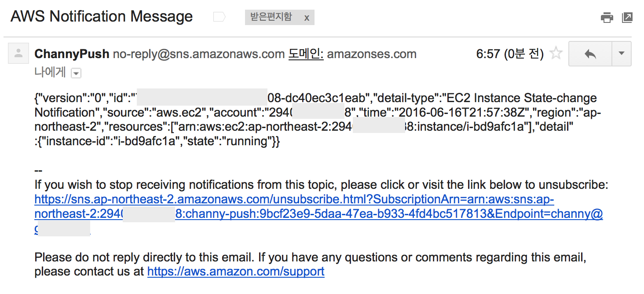The height and width of the screenshot is (294, 644).
Task: Toggle importance marker beside subject
Action: [x=219, y=17]
